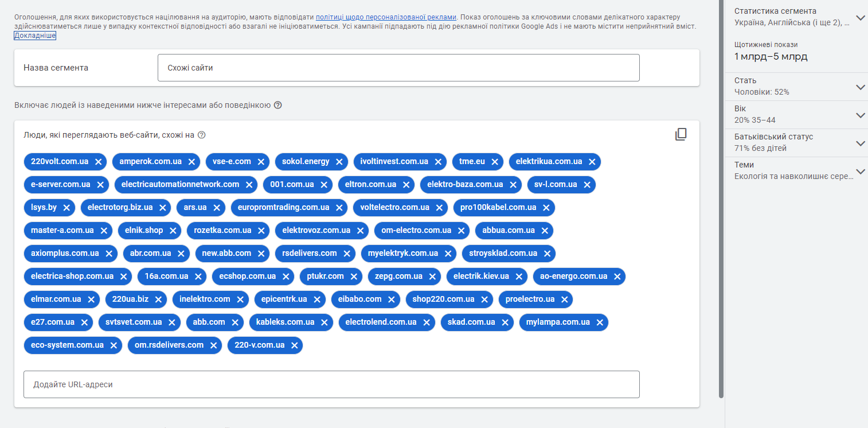Expand the Вік age section
The height and width of the screenshot is (428, 868).
(x=860, y=115)
